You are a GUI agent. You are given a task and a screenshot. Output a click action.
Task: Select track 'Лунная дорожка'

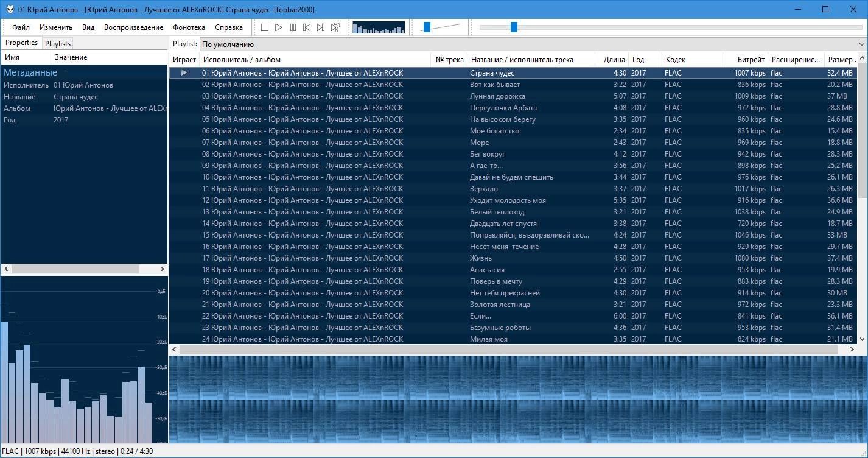(x=513, y=96)
